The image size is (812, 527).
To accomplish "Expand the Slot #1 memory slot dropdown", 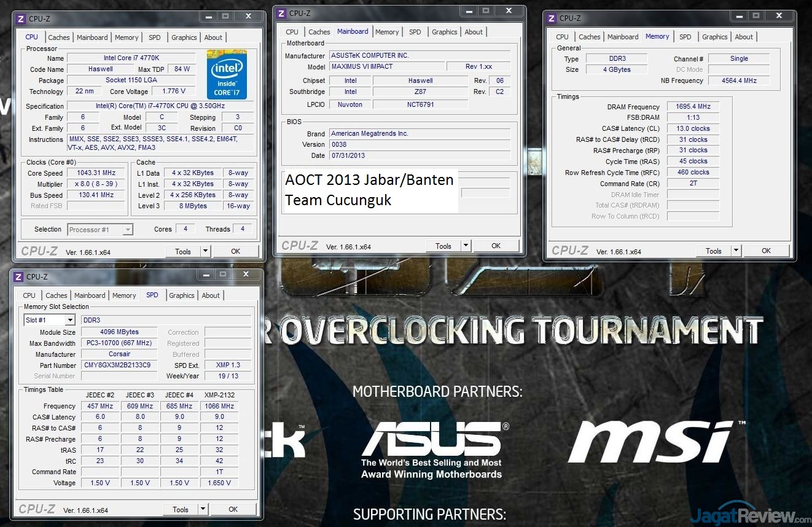I will click(70, 320).
